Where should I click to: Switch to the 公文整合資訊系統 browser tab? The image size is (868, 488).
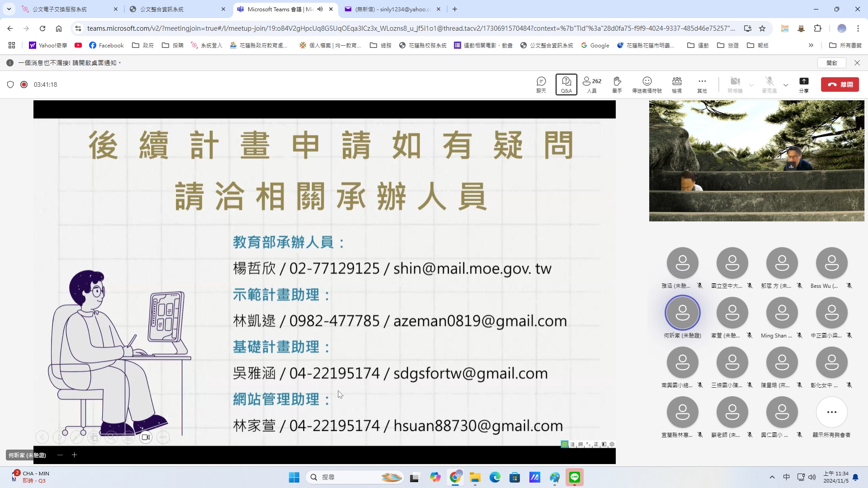[x=161, y=9]
